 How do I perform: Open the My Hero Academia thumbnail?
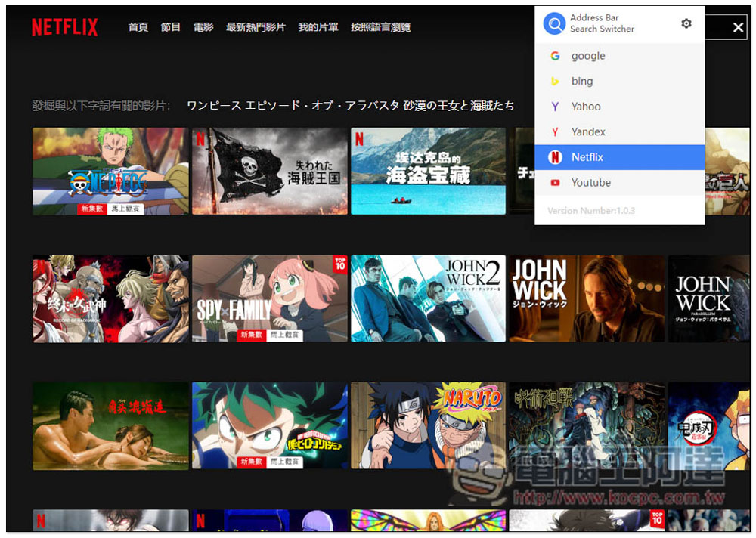[270, 426]
